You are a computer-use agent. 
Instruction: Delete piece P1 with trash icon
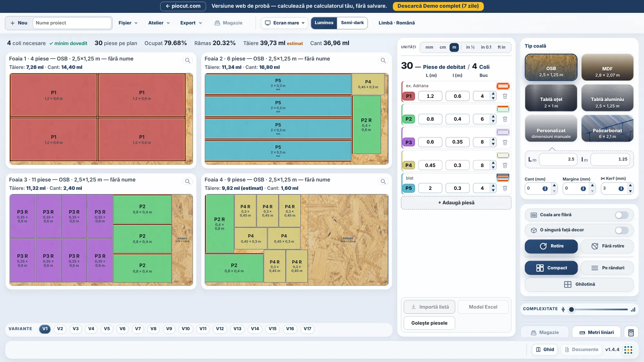505,96
